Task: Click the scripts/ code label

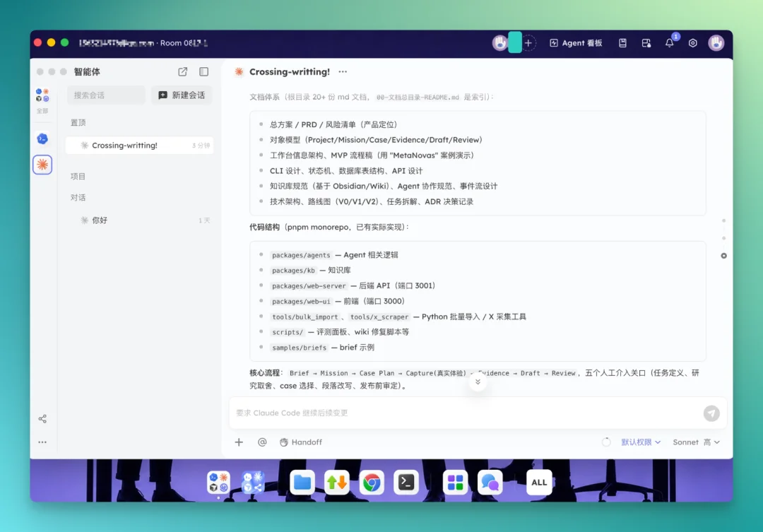Action: point(287,332)
